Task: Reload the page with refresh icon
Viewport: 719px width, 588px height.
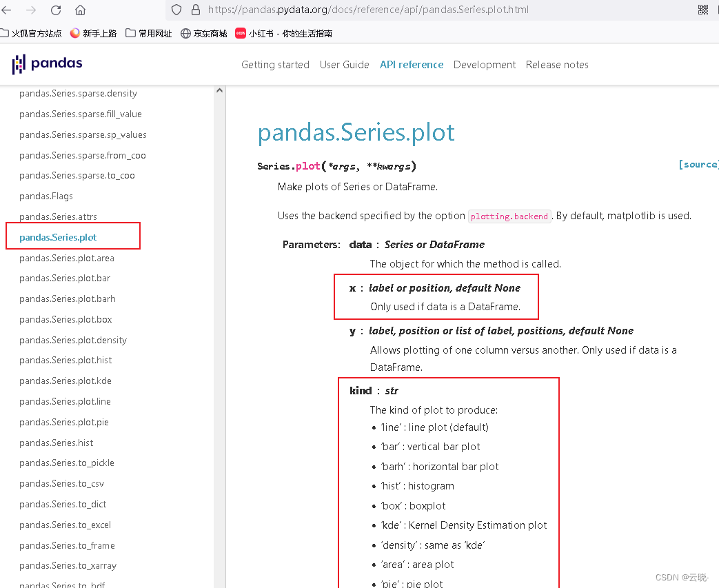Action: pyautogui.click(x=56, y=10)
